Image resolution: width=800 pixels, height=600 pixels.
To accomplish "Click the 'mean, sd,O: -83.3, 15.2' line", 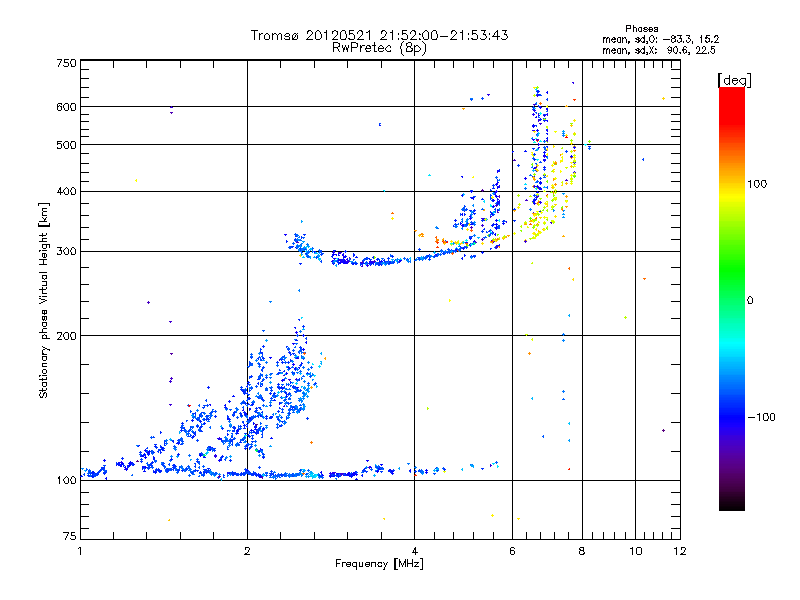I will pyautogui.click(x=660, y=39).
